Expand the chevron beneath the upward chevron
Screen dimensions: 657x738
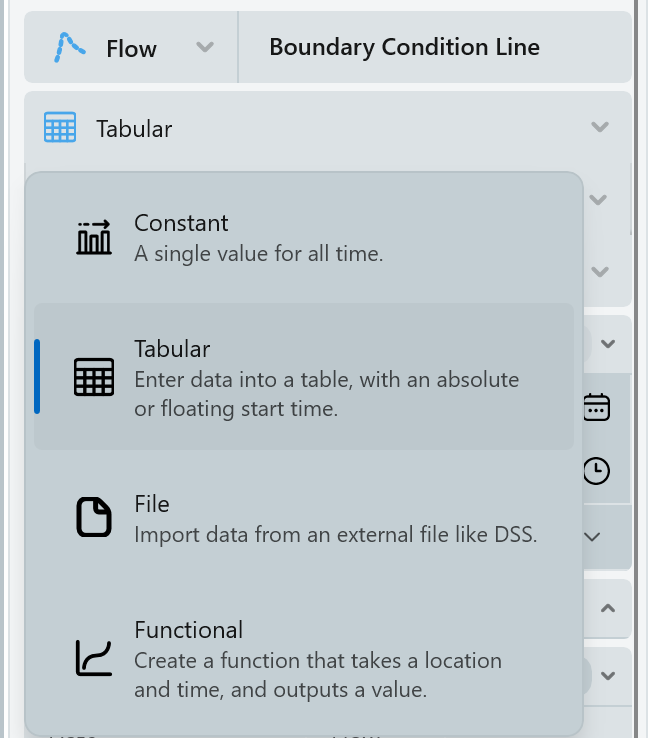point(607,676)
